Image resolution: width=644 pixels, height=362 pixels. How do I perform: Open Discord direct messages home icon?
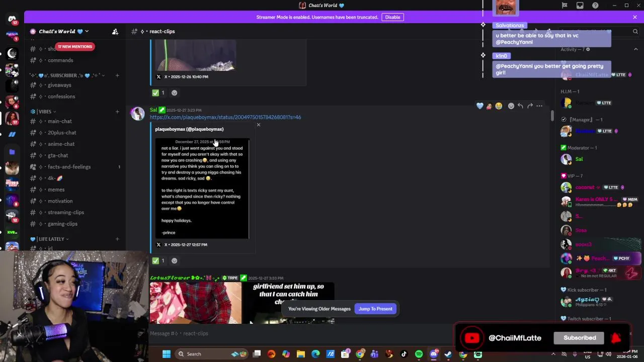[12, 19]
